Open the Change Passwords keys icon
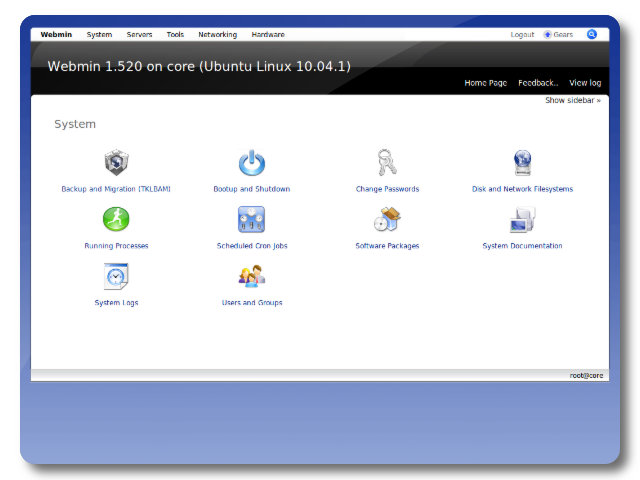Screen dimensions: 640x480 (x=387, y=162)
